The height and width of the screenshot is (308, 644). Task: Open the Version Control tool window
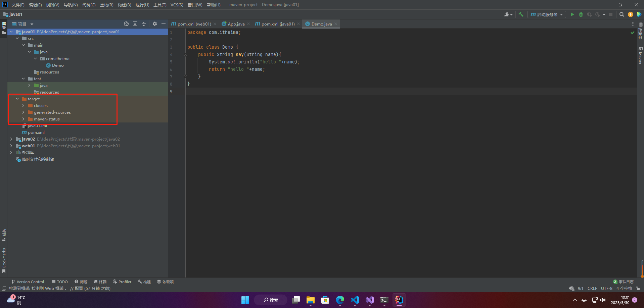click(x=28, y=282)
